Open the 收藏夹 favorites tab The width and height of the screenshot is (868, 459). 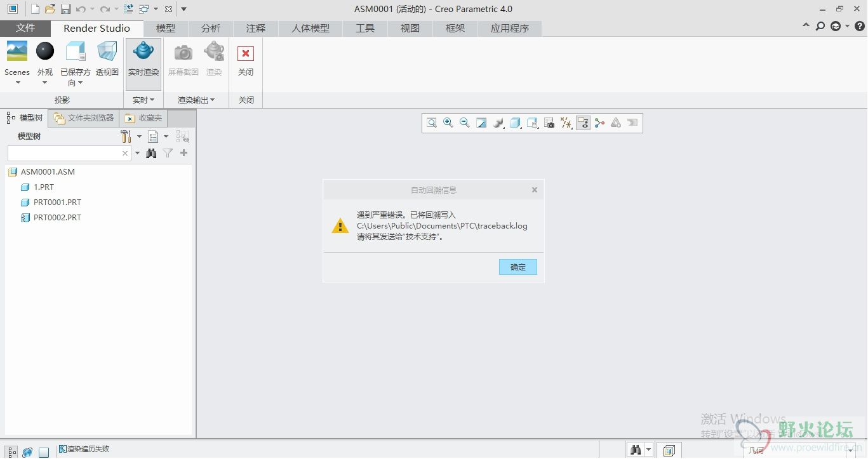144,118
